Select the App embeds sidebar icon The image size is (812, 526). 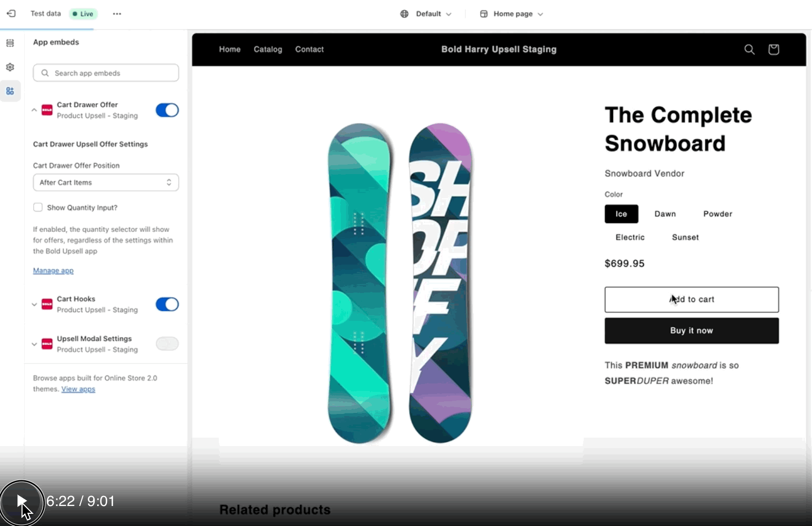(x=10, y=91)
